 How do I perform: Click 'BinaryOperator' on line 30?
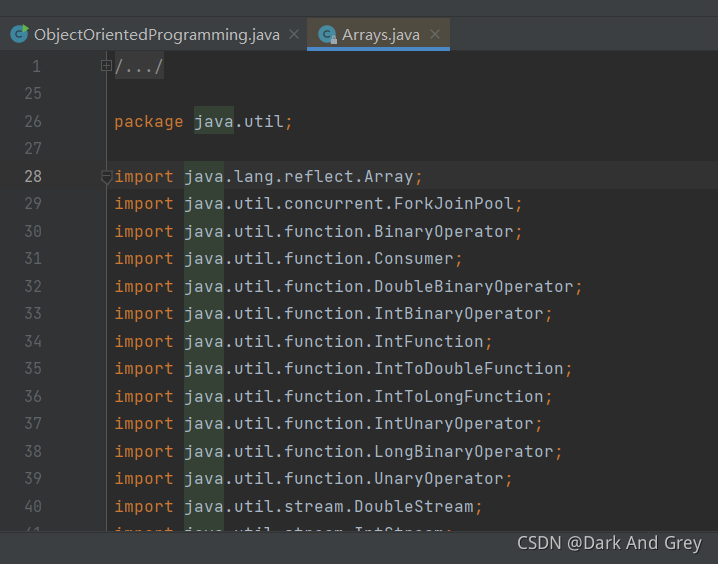444,232
